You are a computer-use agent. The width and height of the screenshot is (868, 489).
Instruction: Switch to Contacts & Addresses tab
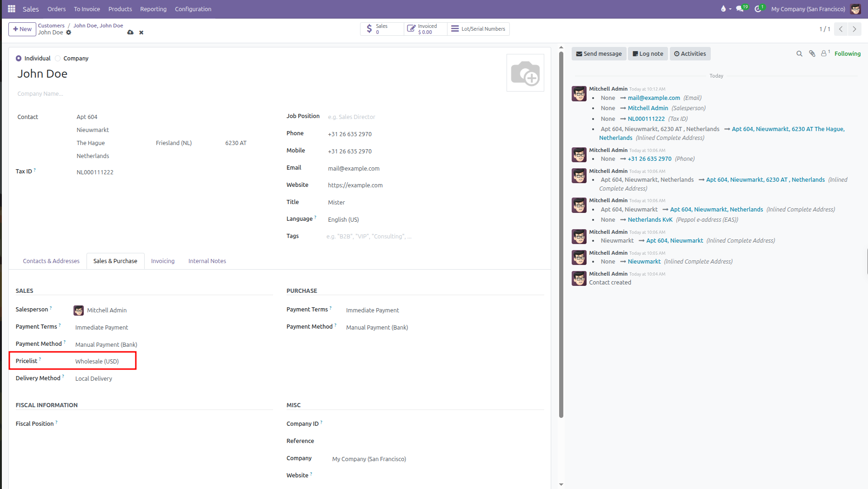click(51, 261)
